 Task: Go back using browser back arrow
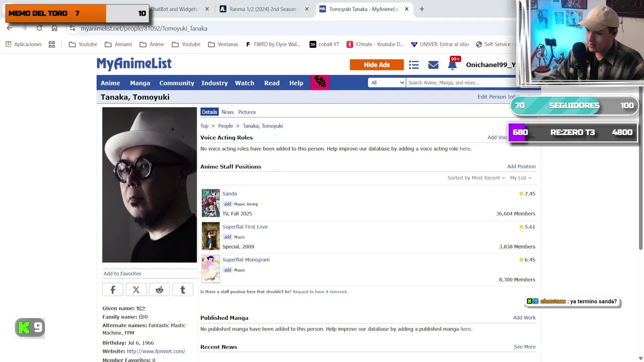point(10,28)
